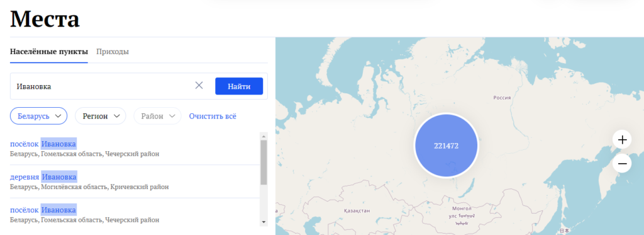Image resolution: width=644 pixels, height=235 pixels.
Task: Open the Регион filter dropdown
Action: 100,116
